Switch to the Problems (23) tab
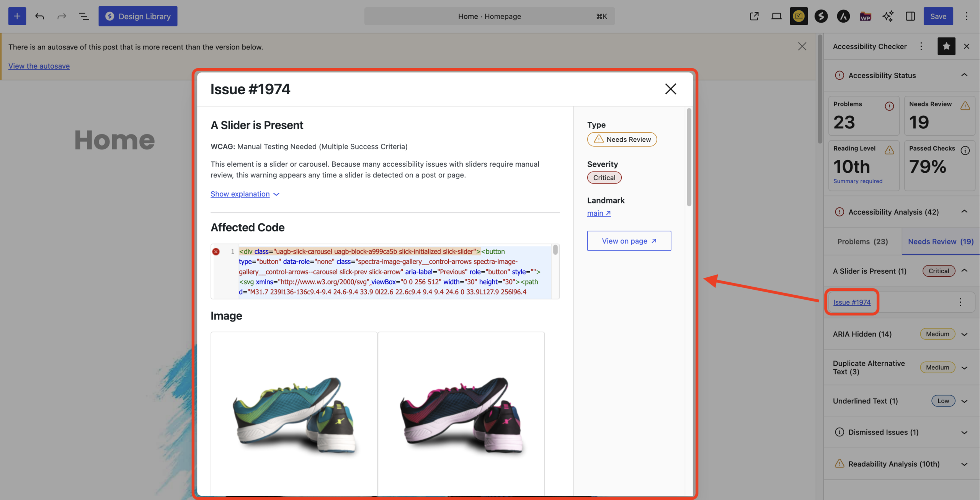 tap(862, 241)
